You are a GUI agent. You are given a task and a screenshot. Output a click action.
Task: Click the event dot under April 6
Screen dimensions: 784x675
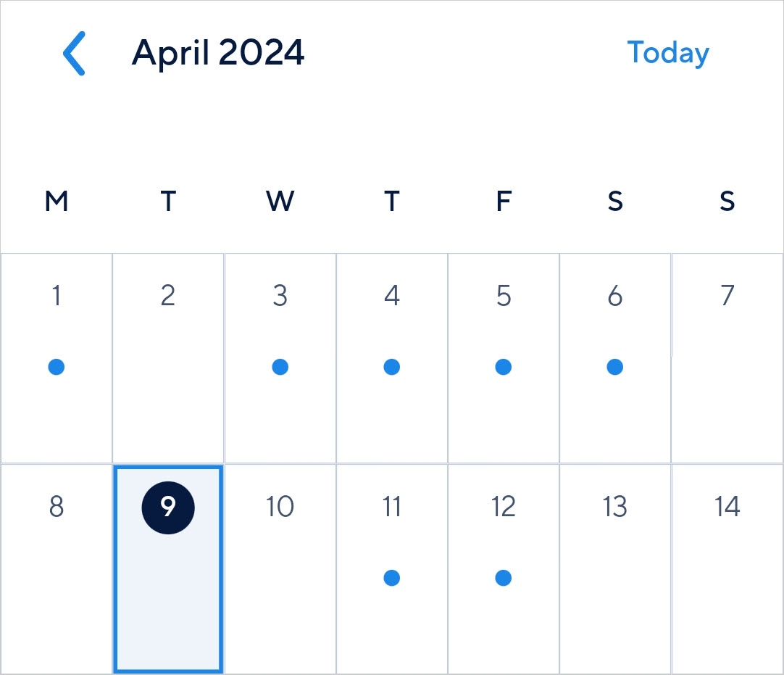(615, 368)
